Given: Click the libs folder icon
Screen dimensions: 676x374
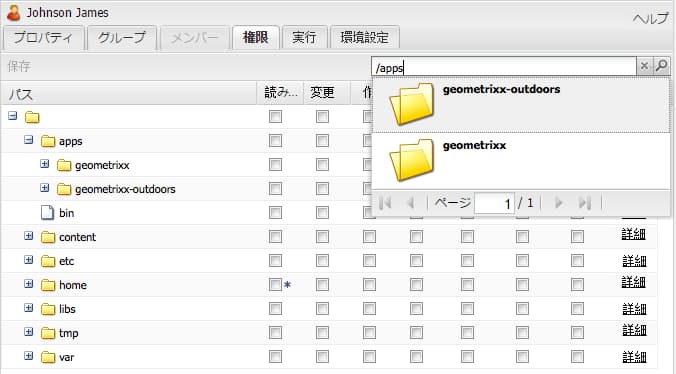Looking at the screenshot, I should [x=48, y=309].
